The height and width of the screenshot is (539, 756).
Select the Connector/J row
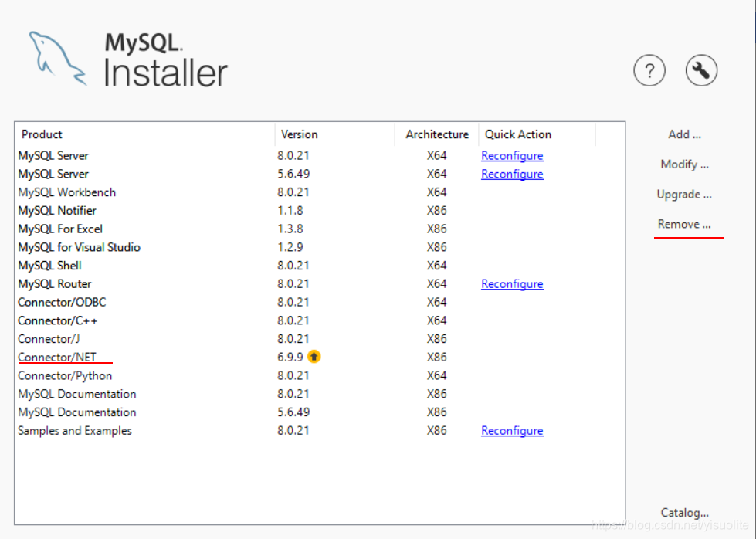coord(320,339)
